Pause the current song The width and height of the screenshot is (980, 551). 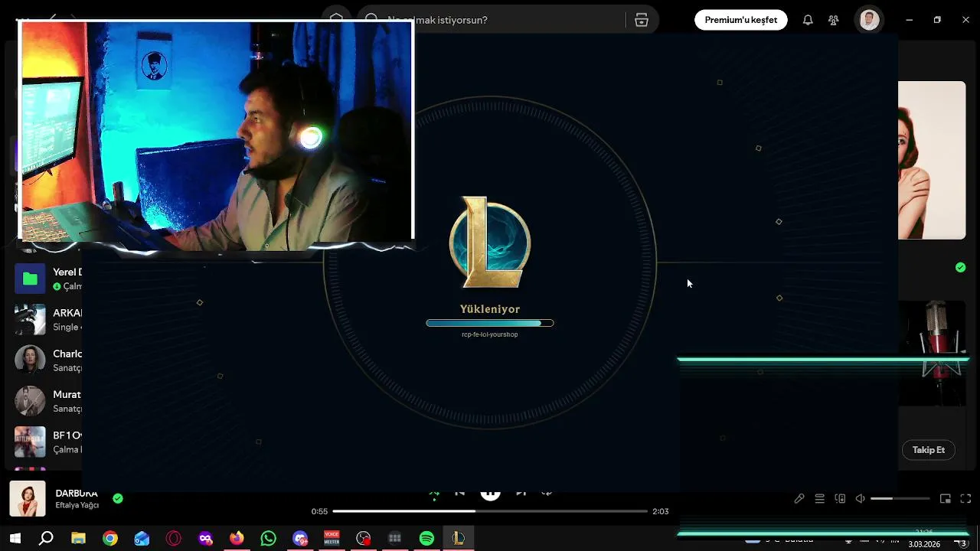tap(490, 494)
